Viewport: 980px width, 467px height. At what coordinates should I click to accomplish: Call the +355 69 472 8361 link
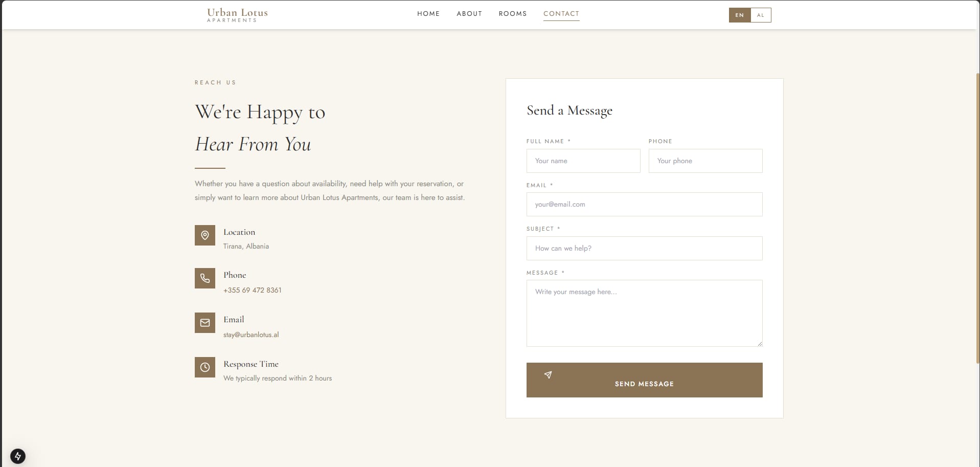pos(253,290)
